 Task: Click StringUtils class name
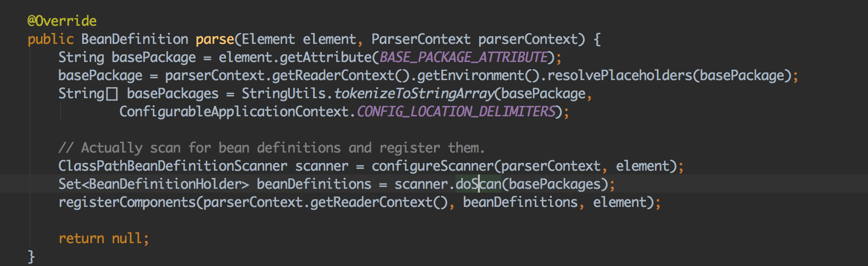(x=284, y=93)
